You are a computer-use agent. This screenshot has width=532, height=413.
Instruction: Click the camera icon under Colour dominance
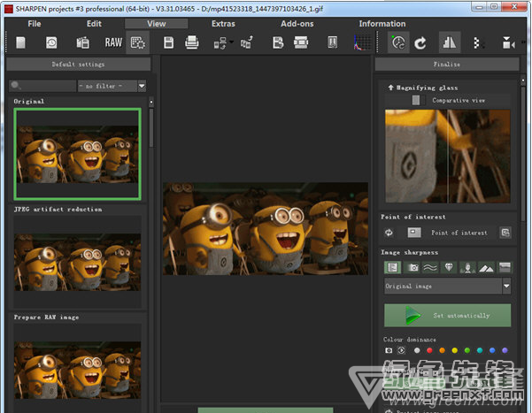pos(389,350)
